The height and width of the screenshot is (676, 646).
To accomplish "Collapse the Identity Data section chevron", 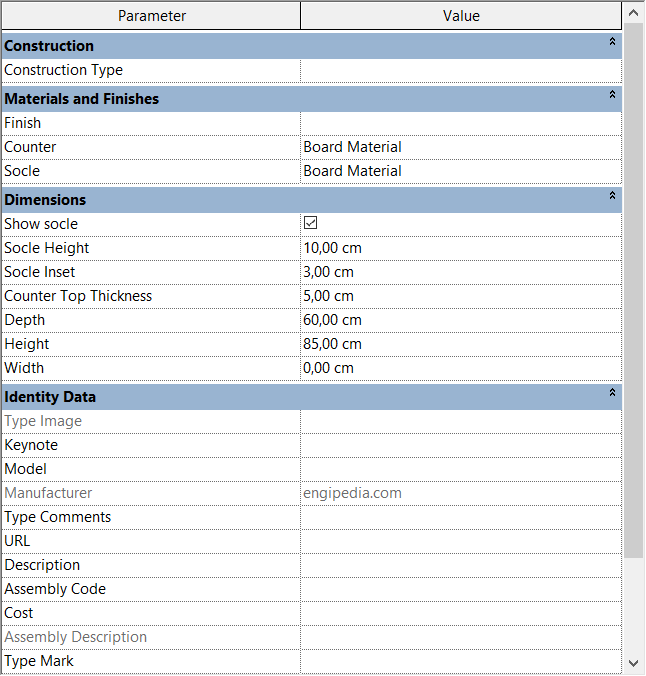I will click(x=612, y=392).
